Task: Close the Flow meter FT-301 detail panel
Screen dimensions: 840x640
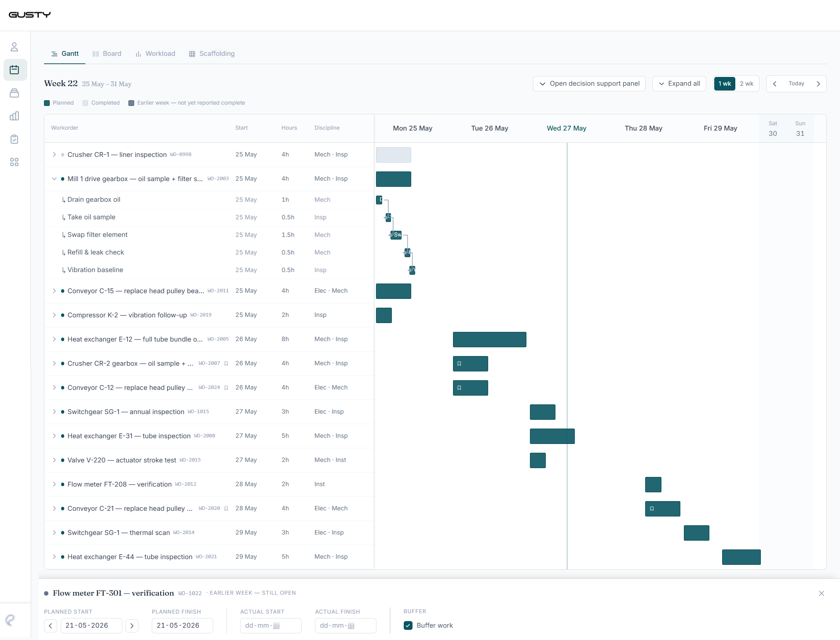Action: click(822, 593)
